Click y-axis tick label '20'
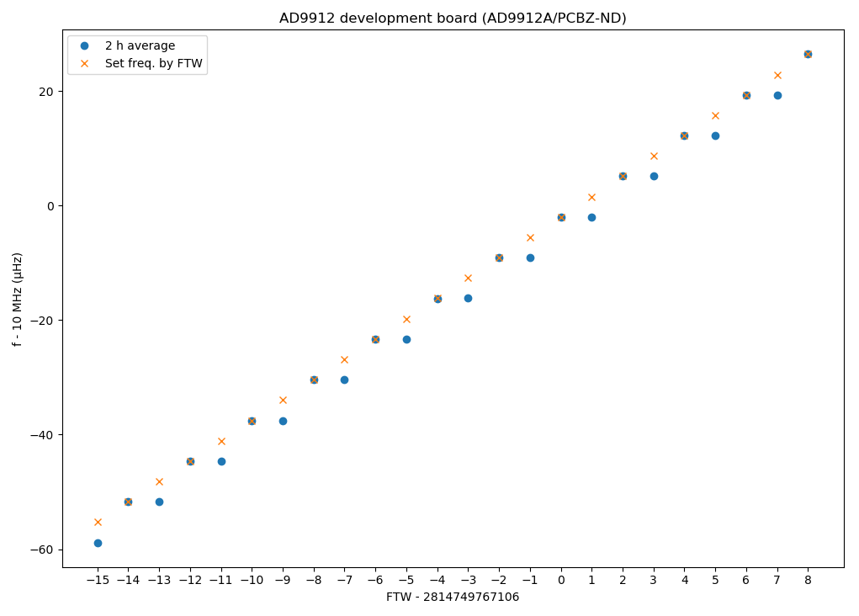Viewport: 859px width, 616px height. click(46, 92)
